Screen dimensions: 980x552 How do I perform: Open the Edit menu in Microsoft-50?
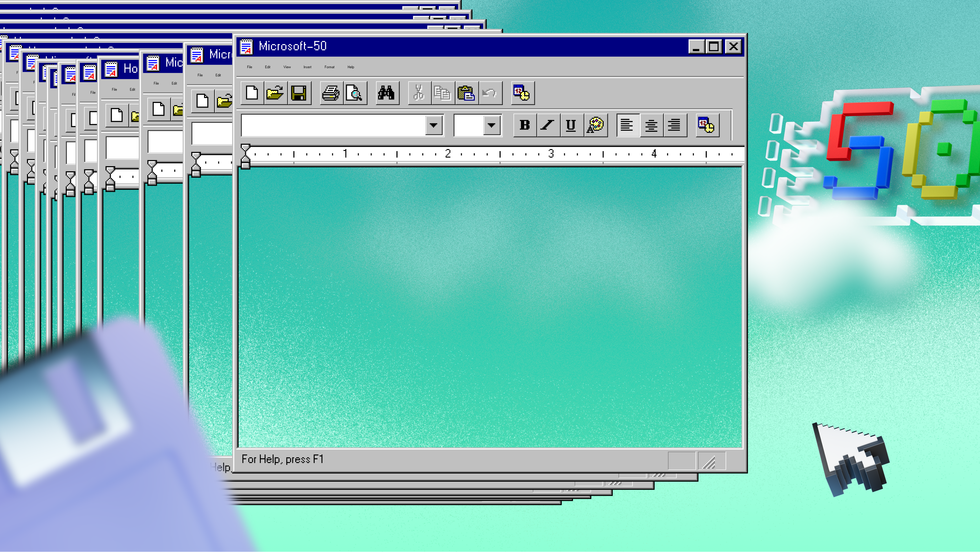tap(268, 67)
